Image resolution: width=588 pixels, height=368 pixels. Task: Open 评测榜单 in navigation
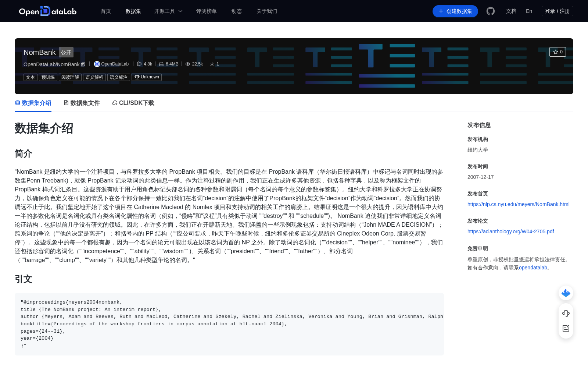pos(207,11)
